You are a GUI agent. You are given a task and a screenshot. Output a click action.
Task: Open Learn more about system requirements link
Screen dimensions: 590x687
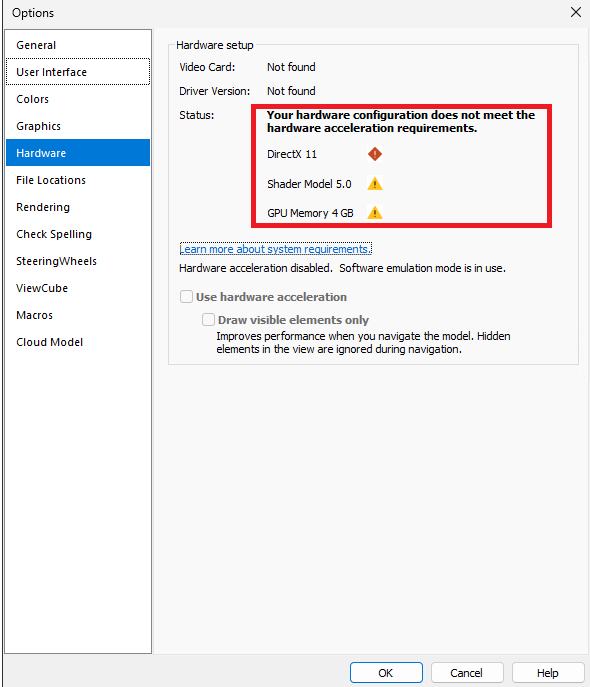click(276, 249)
